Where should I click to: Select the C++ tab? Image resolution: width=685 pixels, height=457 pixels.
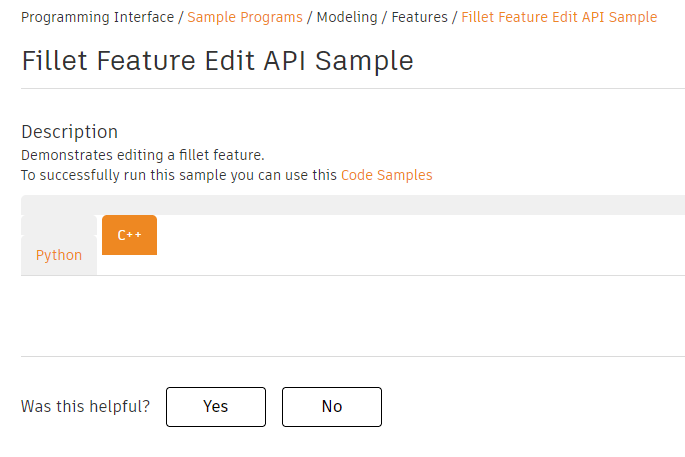click(129, 235)
